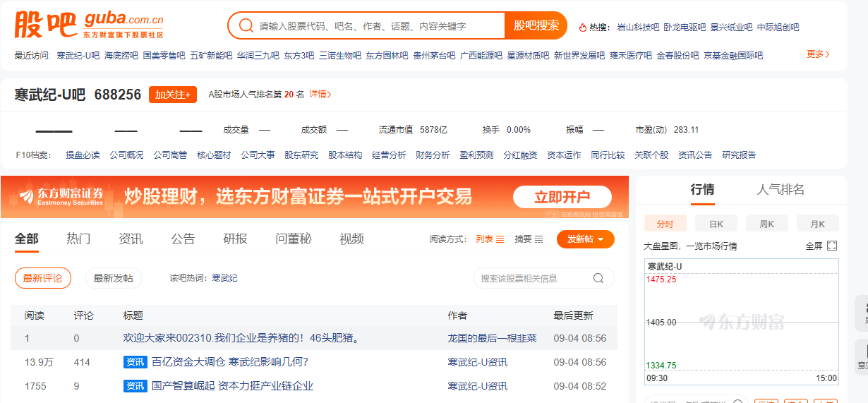Open the 全部 posts tab
Viewport: 868px width, 403px height.
click(27, 239)
